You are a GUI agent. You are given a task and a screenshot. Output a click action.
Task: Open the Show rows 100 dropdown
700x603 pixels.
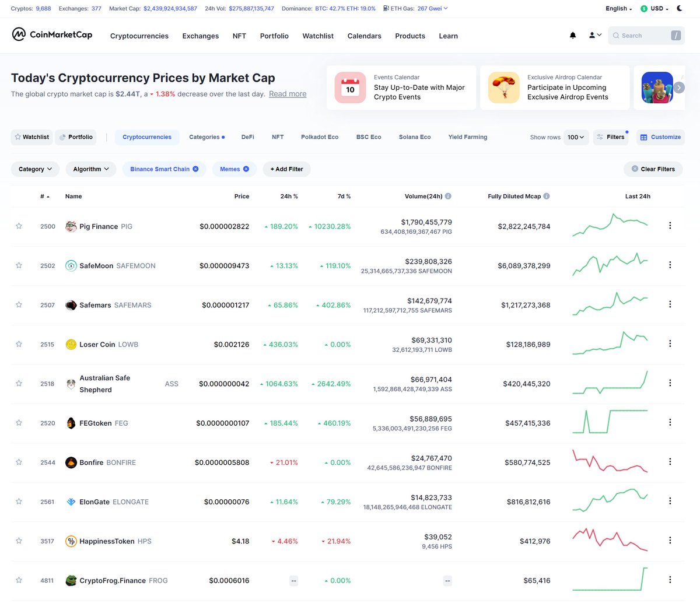[576, 137]
